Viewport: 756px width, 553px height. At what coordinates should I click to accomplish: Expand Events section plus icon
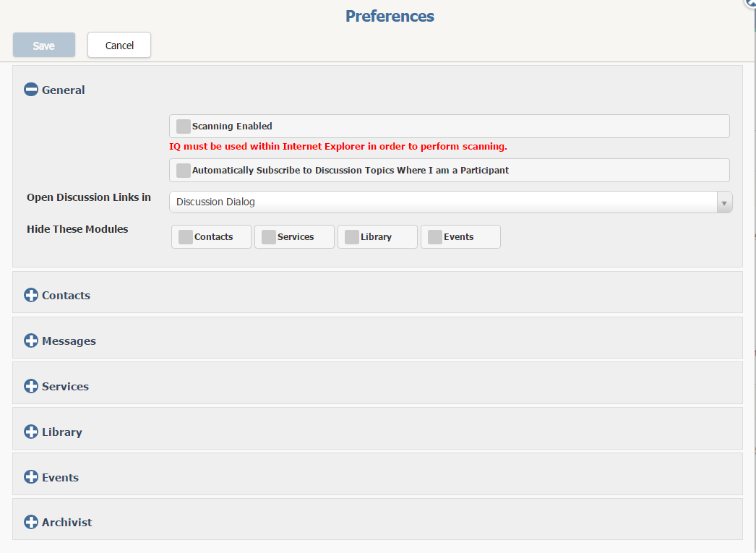pos(31,477)
